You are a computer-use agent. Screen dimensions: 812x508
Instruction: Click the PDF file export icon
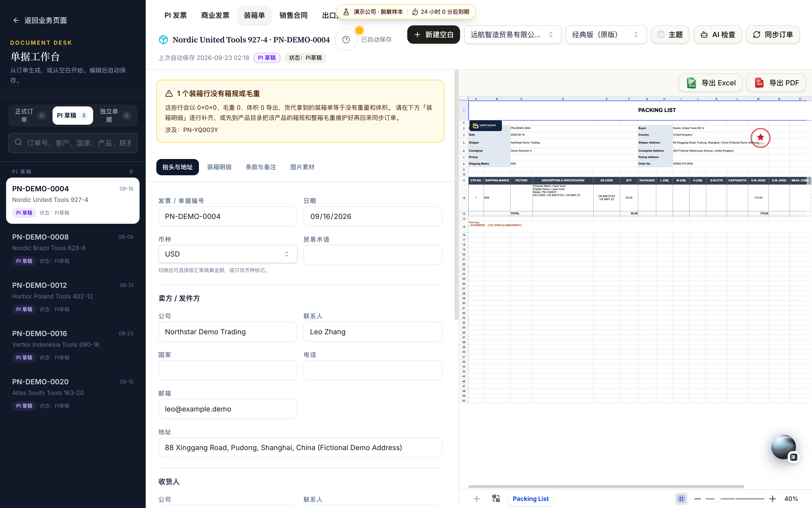759,83
